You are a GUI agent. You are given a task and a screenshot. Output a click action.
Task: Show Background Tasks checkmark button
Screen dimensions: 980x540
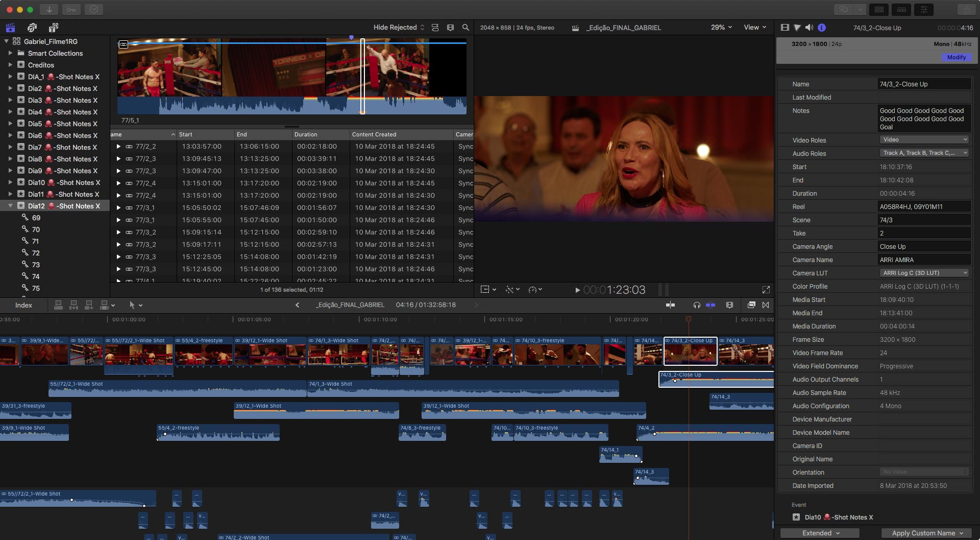coord(94,9)
